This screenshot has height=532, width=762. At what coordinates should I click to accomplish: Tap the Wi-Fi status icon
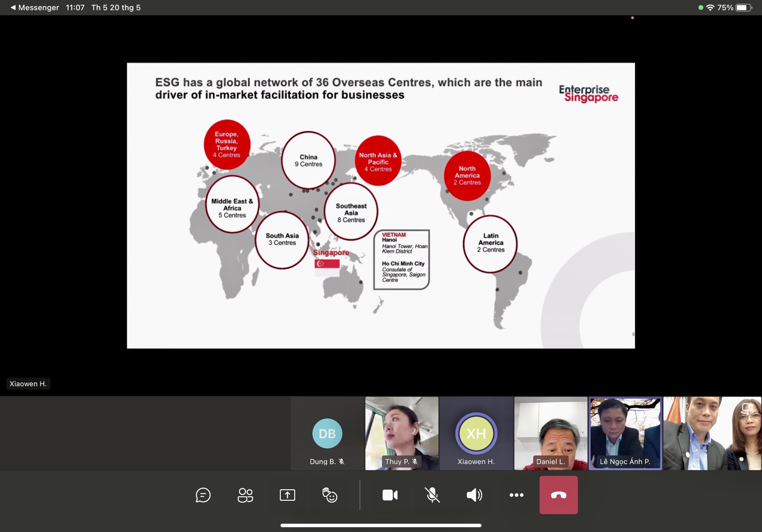[710, 7]
